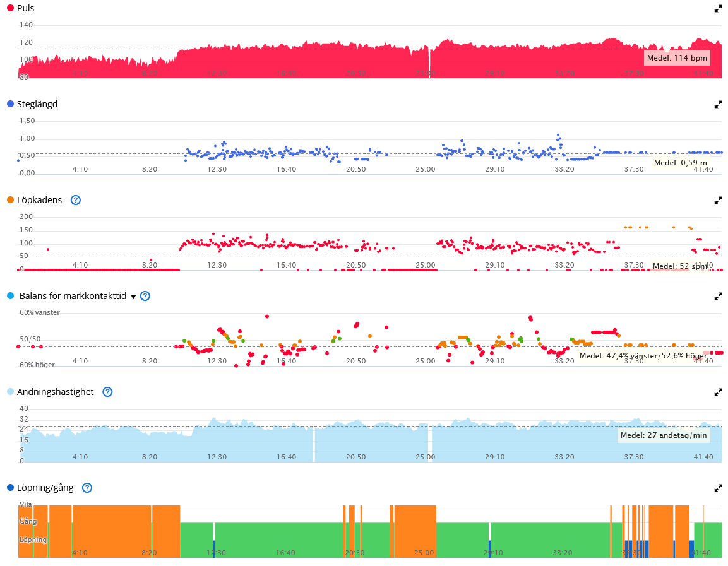
Task: Click the "Medel: 114 bpm" average label
Action: tap(677, 58)
